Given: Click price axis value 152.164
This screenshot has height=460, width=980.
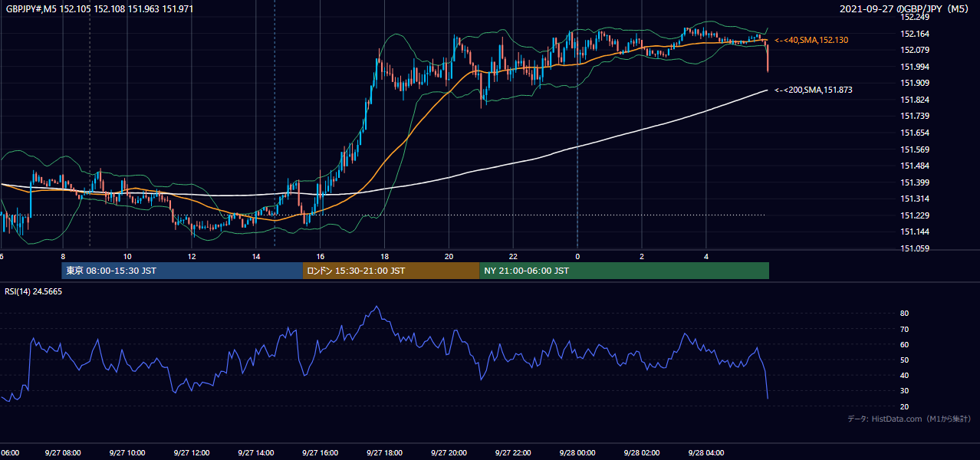Looking at the screenshot, I should [914, 34].
